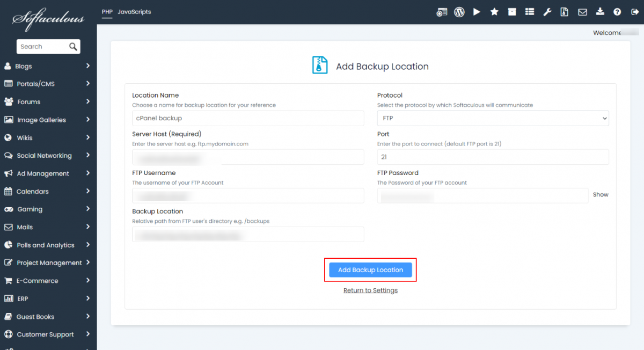The height and width of the screenshot is (350, 644).
Task: Click the wrench settings icon
Action: [x=547, y=12]
